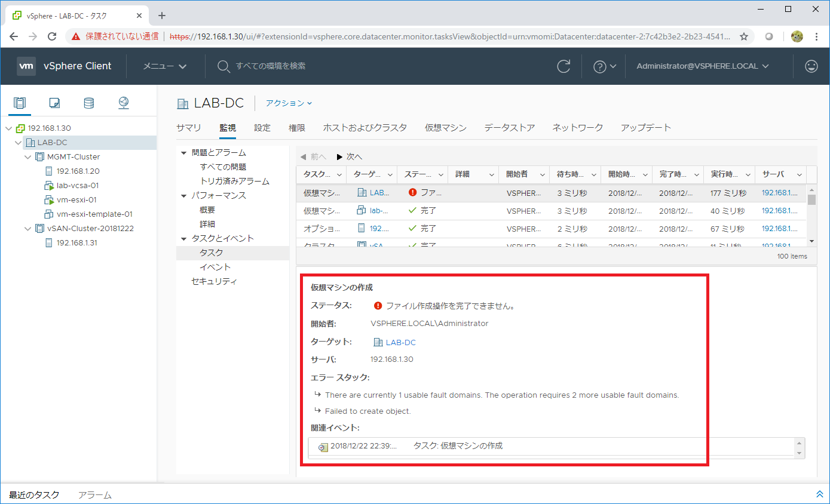Open イベント in the monitor menu
Screen dimensions: 830x504
click(x=215, y=268)
